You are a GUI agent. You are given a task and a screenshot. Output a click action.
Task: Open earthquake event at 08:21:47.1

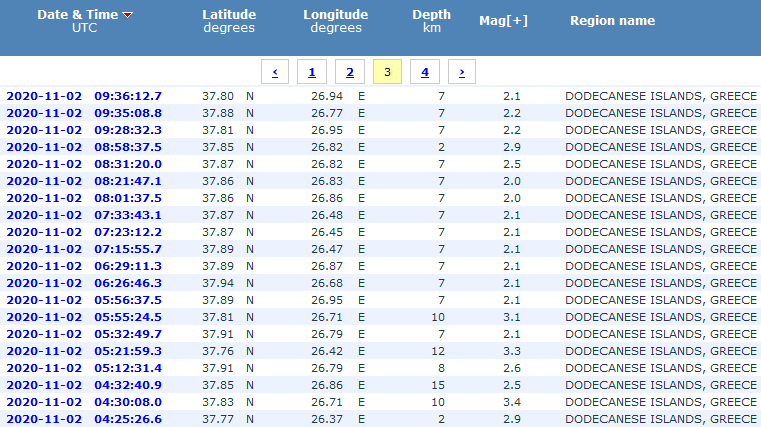(x=84, y=181)
